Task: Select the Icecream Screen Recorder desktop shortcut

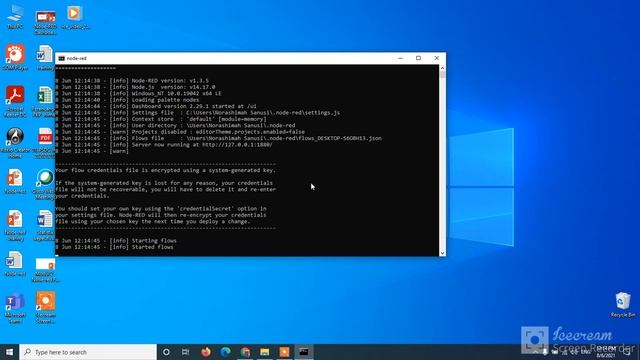Action: tap(45, 307)
